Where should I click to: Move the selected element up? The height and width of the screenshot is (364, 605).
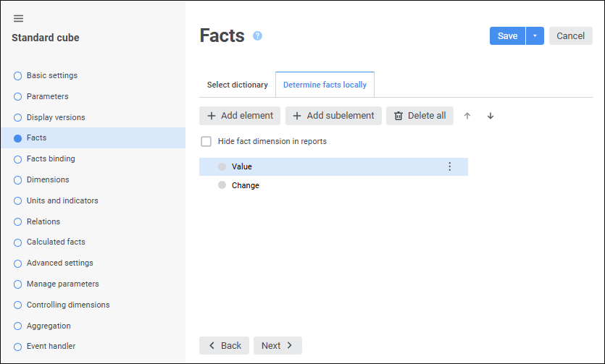(467, 116)
